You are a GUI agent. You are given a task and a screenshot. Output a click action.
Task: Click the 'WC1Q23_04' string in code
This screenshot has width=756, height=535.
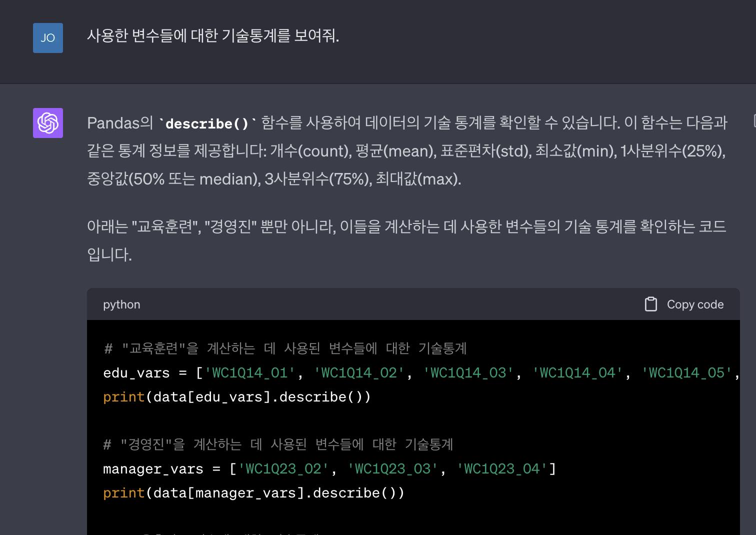tap(501, 469)
